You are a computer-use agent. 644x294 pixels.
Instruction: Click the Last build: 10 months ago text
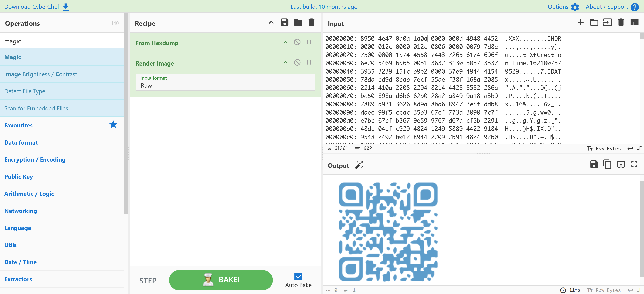tap(324, 7)
